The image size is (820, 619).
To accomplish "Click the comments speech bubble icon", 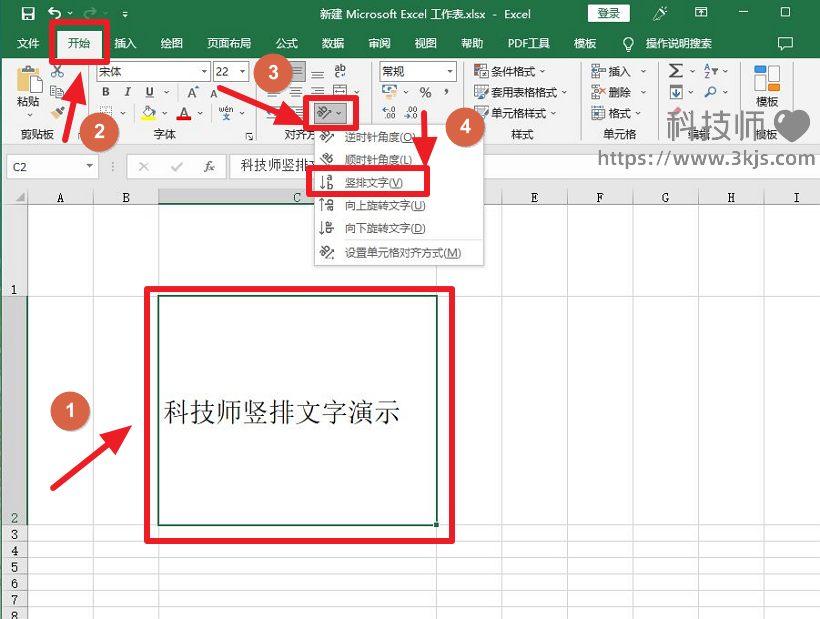I will (785, 43).
